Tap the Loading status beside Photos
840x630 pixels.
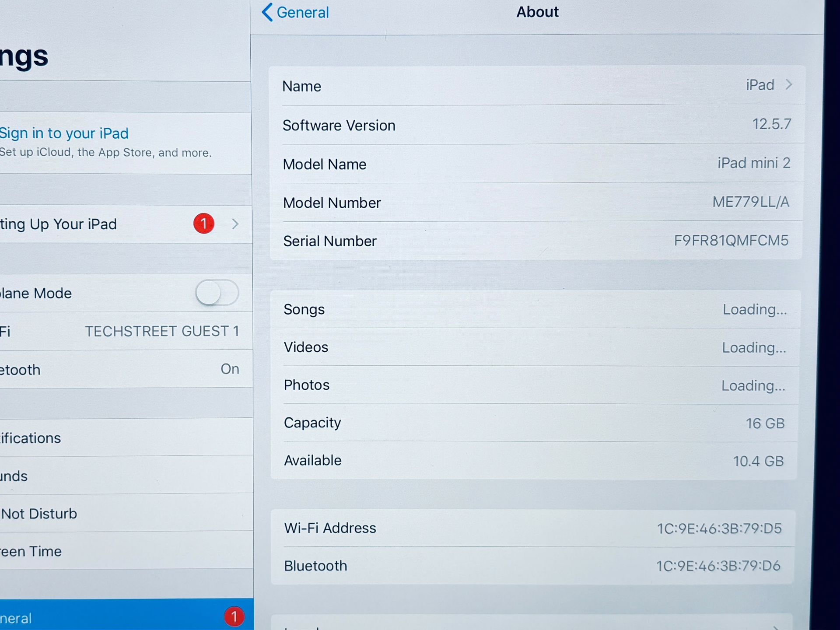coord(753,386)
